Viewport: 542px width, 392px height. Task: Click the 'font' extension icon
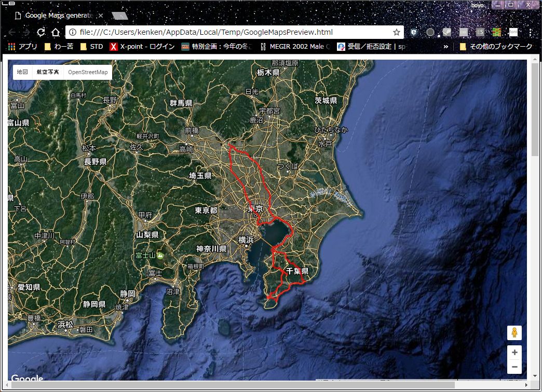513,32
